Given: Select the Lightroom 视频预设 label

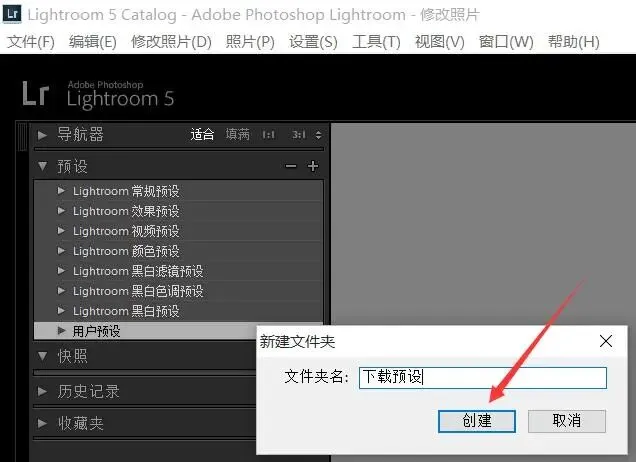Looking at the screenshot, I should coord(126,231).
